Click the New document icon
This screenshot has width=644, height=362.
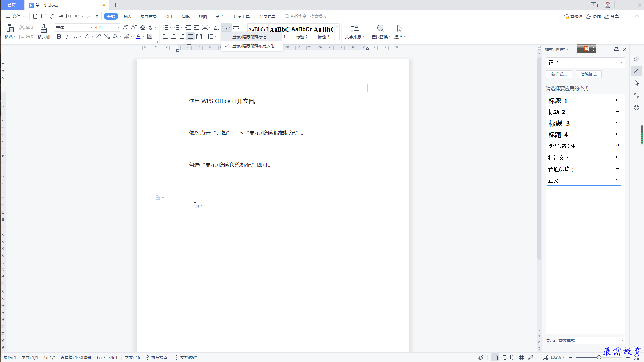pyautogui.click(x=35, y=16)
